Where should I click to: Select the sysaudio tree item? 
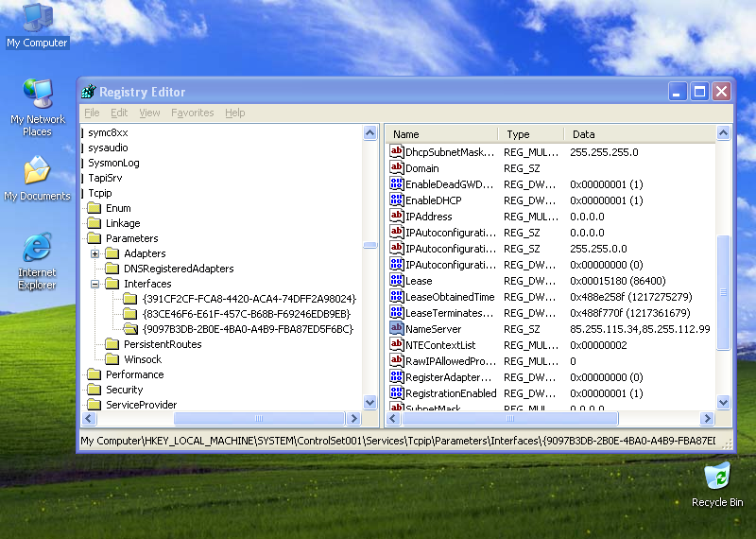point(108,148)
